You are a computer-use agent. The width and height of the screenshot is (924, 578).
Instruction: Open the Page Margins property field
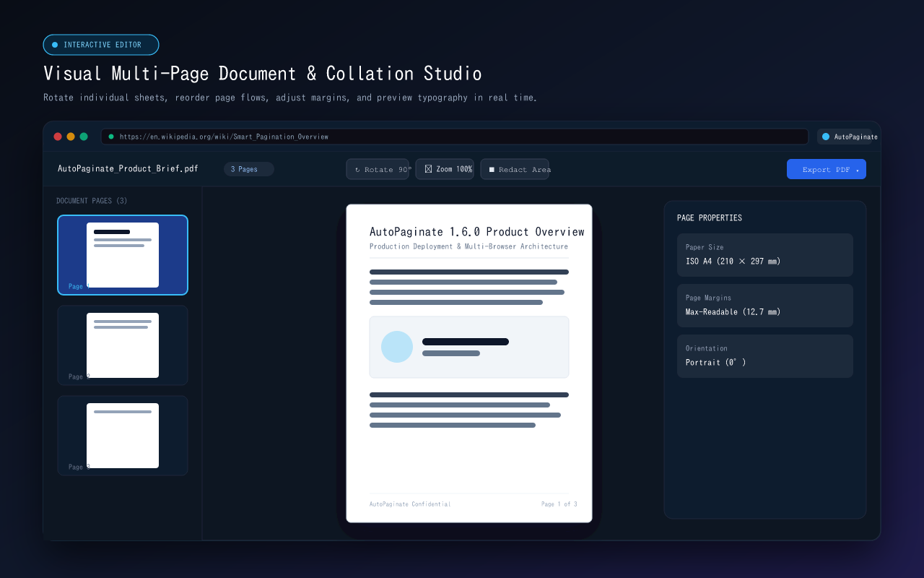coord(765,306)
